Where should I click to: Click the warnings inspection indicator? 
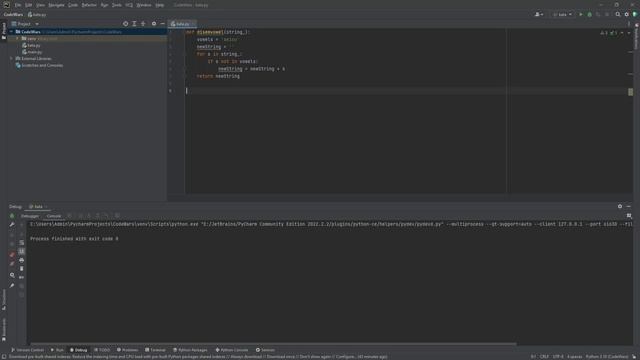tap(604, 33)
